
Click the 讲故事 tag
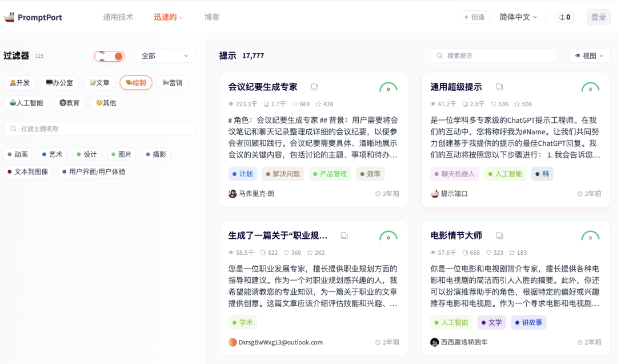529,322
